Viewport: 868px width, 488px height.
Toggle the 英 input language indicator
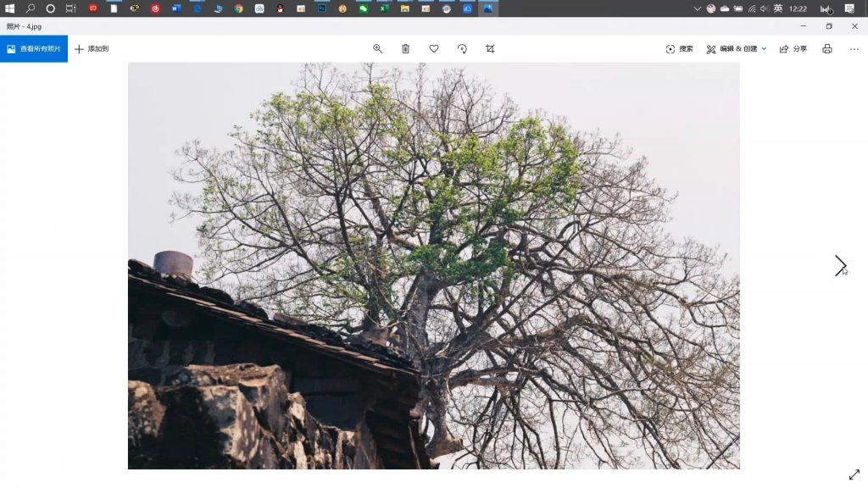point(778,8)
